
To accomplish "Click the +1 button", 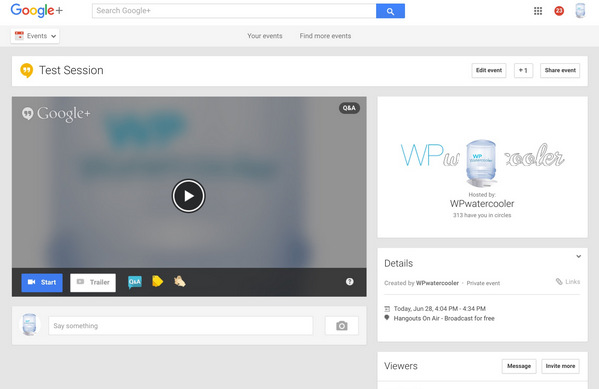I will pos(523,70).
